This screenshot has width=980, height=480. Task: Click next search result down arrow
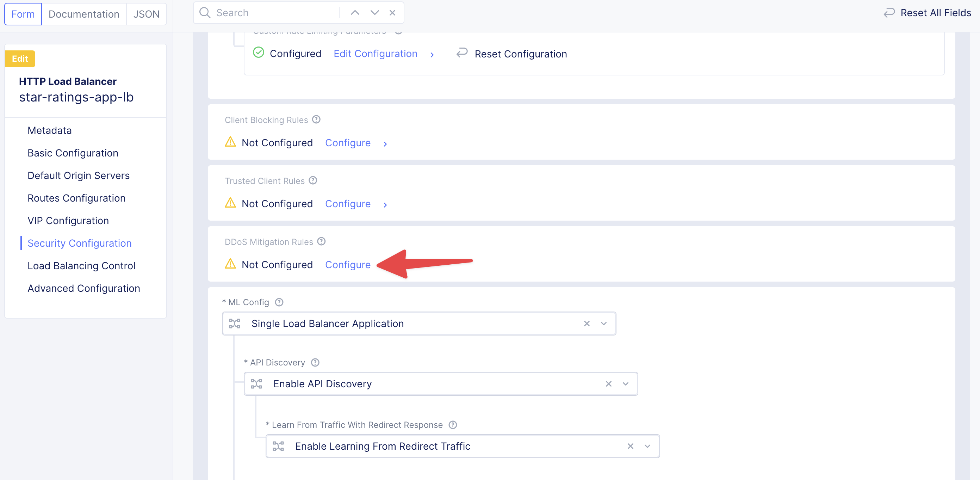pyautogui.click(x=374, y=13)
